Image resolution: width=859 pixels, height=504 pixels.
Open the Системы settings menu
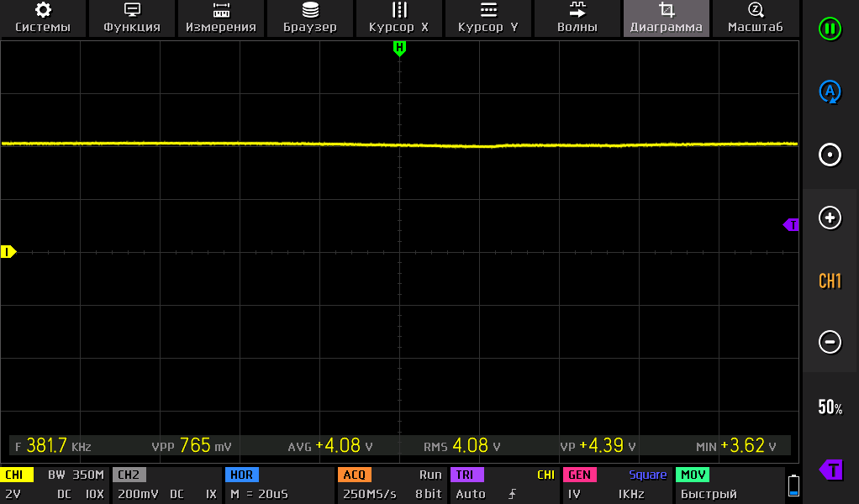(43, 18)
